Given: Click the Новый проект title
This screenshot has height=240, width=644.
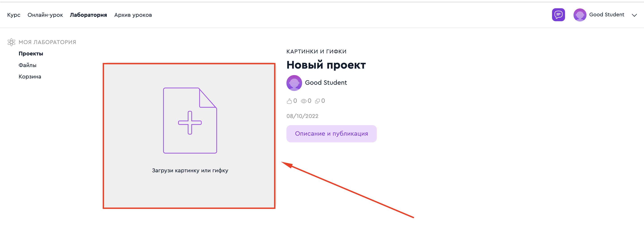Looking at the screenshot, I should [x=326, y=65].
